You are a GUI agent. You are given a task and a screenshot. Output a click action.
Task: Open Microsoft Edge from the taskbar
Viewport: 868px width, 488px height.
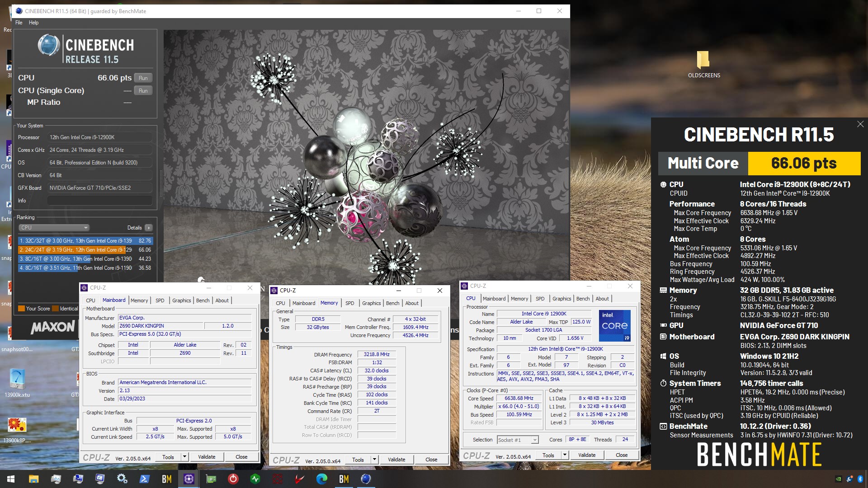tap(321, 479)
